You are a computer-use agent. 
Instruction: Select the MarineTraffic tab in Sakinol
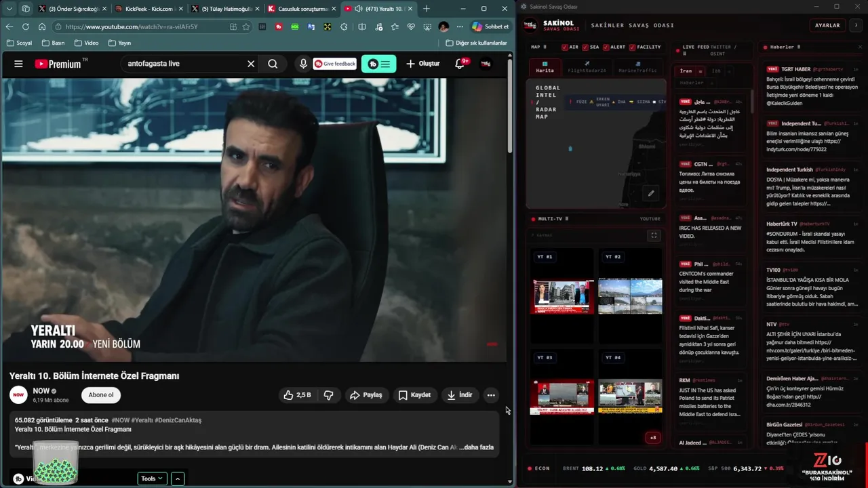[637, 67]
